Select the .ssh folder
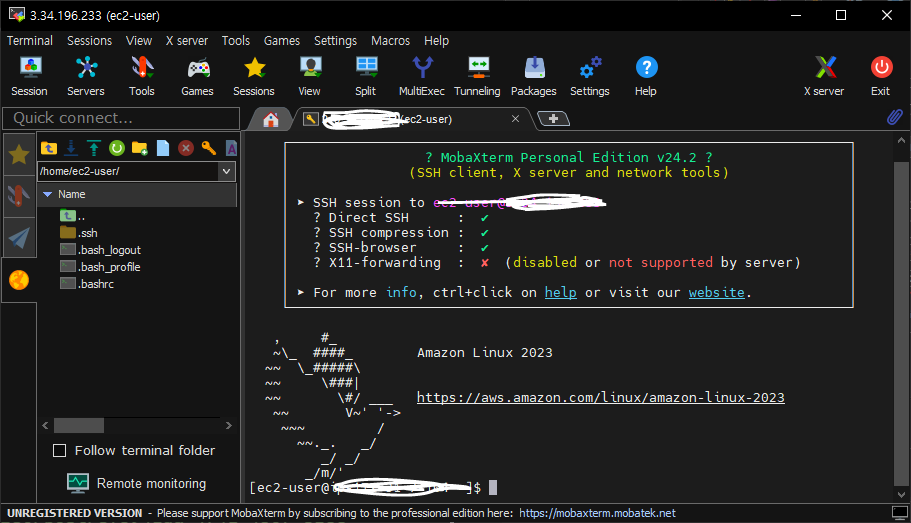The height and width of the screenshot is (523, 911). (79, 233)
